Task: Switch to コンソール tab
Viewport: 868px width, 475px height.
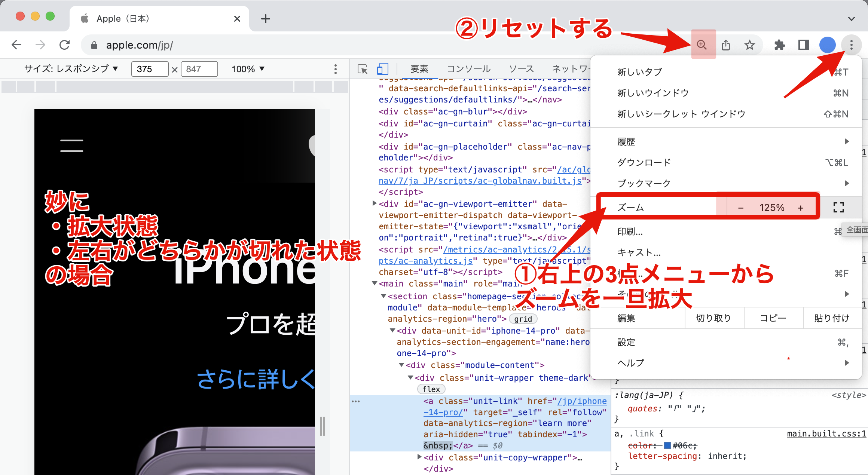Action: pyautogui.click(x=468, y=69)
